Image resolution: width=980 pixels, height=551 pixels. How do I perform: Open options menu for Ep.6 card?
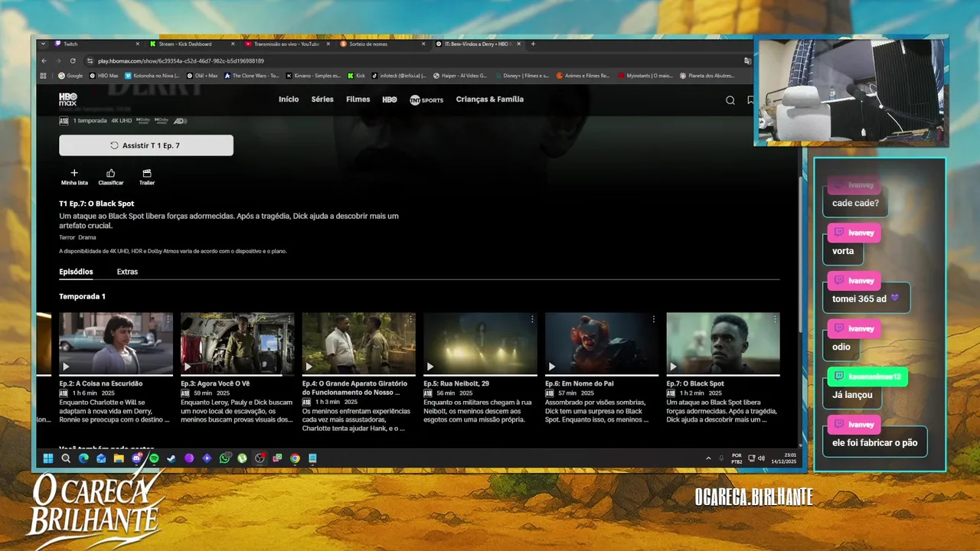coord(653,319)
